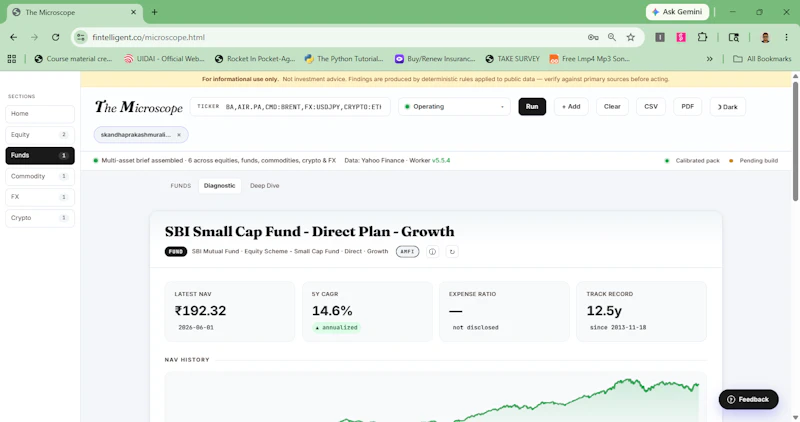Viewport: 800px width, 422px height.
Task: Open the pink extension icon in toolbar
Action: coord(681,37)
